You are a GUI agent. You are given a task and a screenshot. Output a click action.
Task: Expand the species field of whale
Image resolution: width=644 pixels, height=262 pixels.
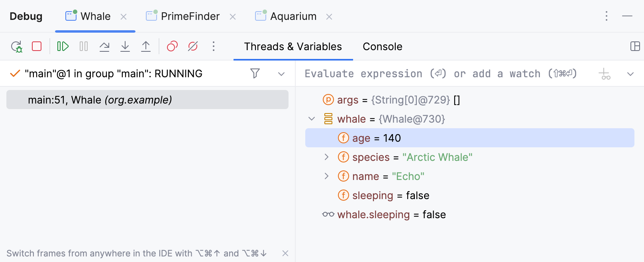pyautogui.click(x=327, y=157)
